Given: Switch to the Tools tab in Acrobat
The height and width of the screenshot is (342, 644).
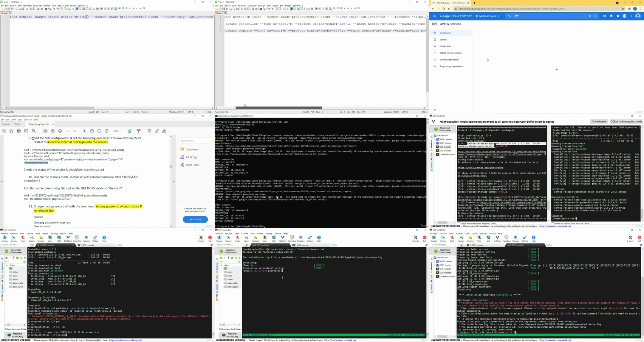Looking at the screenshot, I should [17, 124].
